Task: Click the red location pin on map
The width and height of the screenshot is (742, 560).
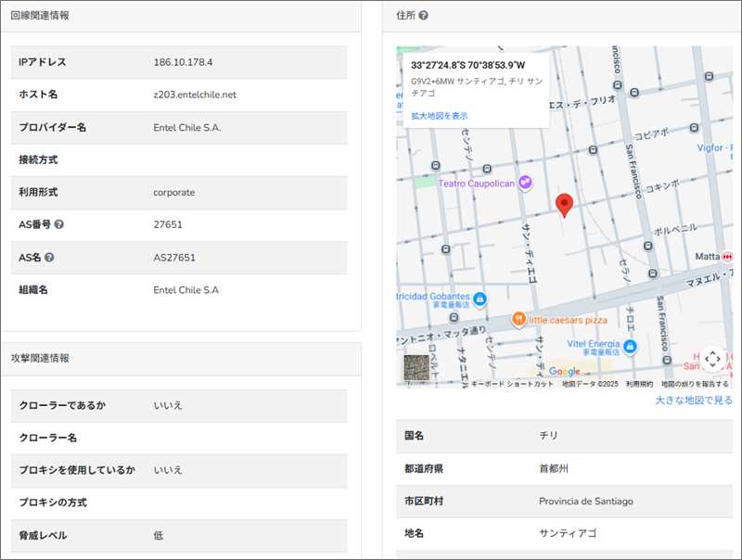Action: [x=564, y=206]
